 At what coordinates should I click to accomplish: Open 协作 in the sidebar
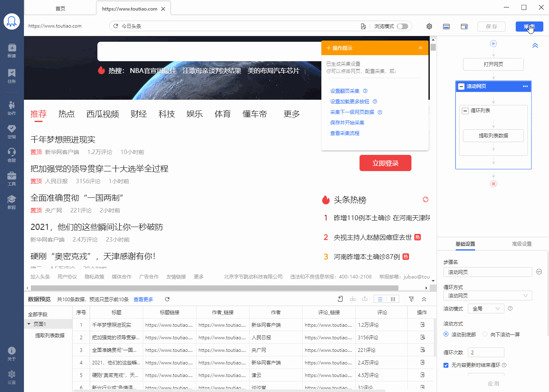click(x=12, y=108)
